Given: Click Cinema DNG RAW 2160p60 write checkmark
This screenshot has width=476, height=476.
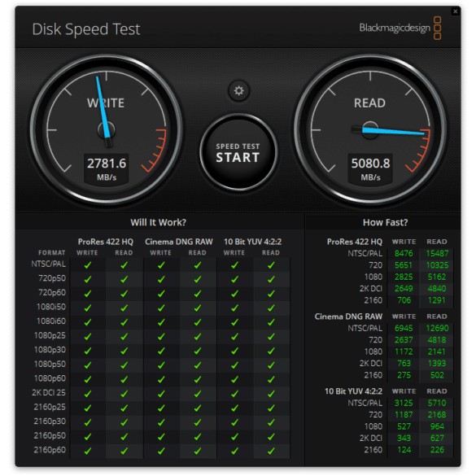Looking at the screenshot, I should pos(161,451).
